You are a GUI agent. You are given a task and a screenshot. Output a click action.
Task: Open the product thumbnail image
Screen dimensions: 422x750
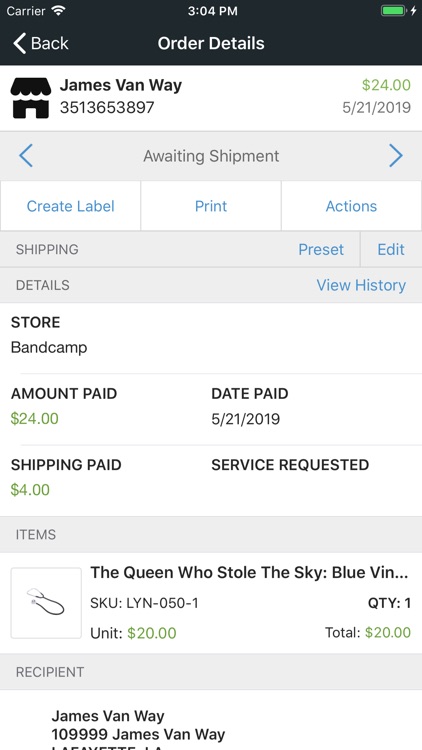[x=46, y=603]
